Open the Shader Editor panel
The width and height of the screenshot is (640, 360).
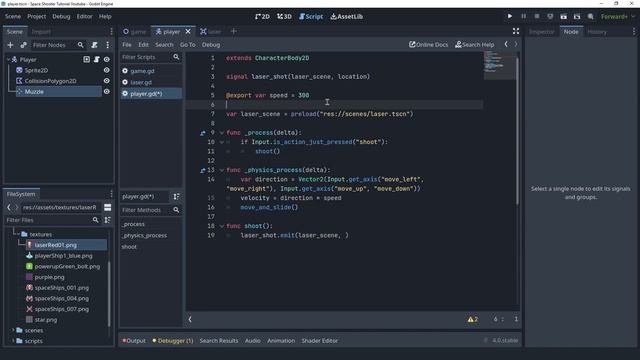click(x=320, y=340)
